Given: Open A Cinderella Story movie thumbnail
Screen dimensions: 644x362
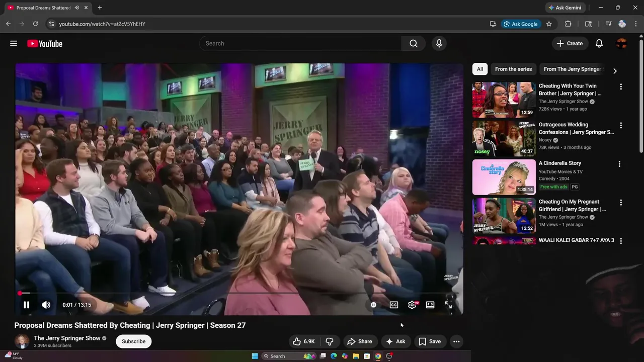Looking at the screenshot, I should click(x=504, y=177).
